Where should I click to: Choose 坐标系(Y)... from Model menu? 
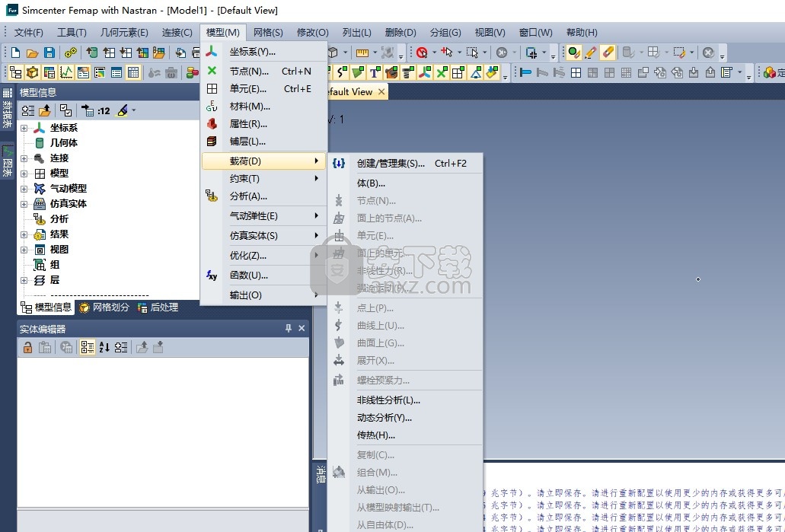click(x=264, y=52)
